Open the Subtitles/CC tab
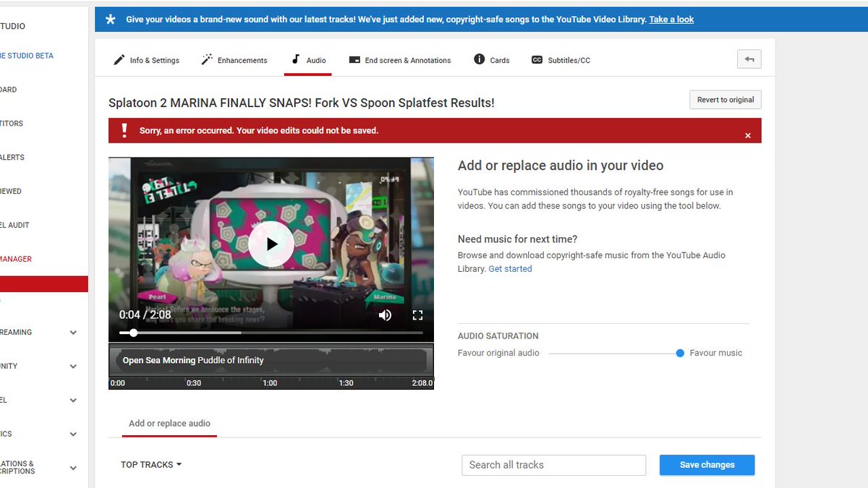 tap(561, 60)
